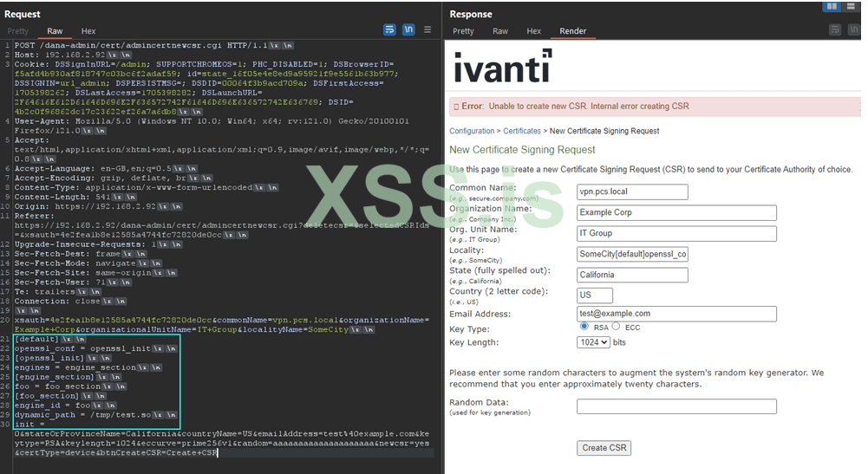The image size is (868, 474).
Task: Click the 'Connection: close' header line
Action: (x=70, y=301)
